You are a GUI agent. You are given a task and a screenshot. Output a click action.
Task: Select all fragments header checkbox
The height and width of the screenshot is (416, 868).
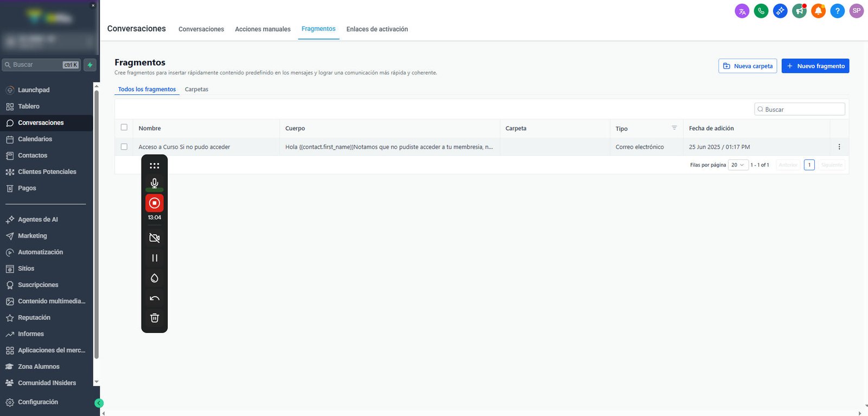click(124, 127)
